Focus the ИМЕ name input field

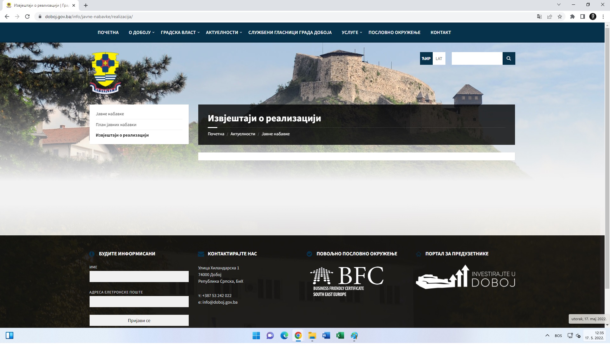139,276
